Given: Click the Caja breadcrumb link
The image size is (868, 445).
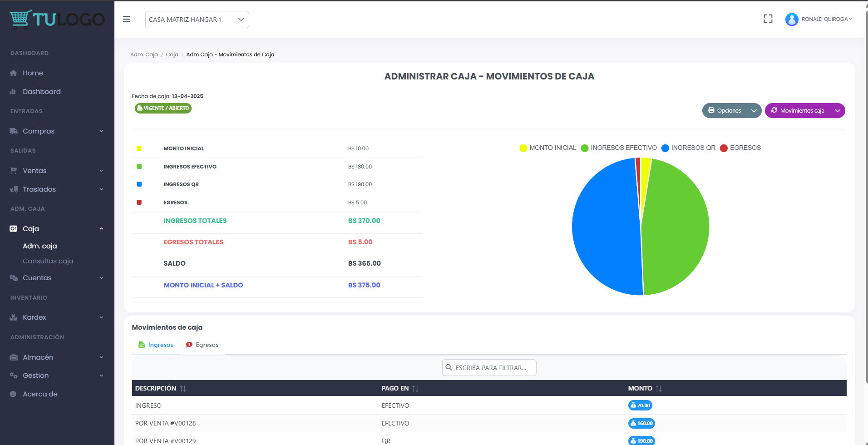Looking at the screenshot, I should point(172,54).
